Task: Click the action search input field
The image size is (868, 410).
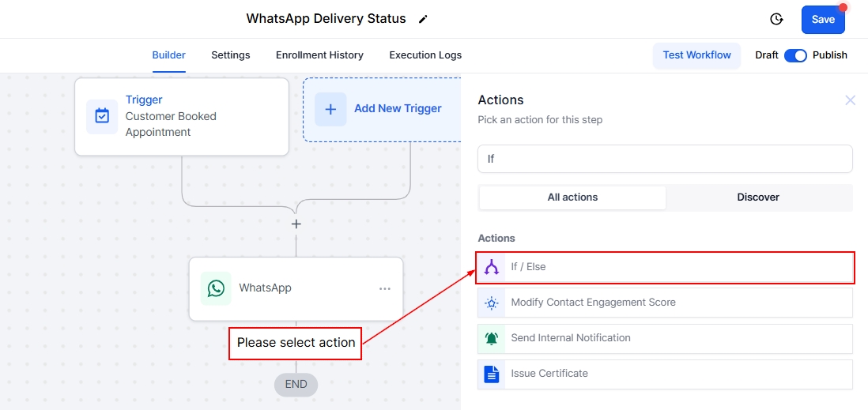Action: pyautogui.click(x=665, y=159)
